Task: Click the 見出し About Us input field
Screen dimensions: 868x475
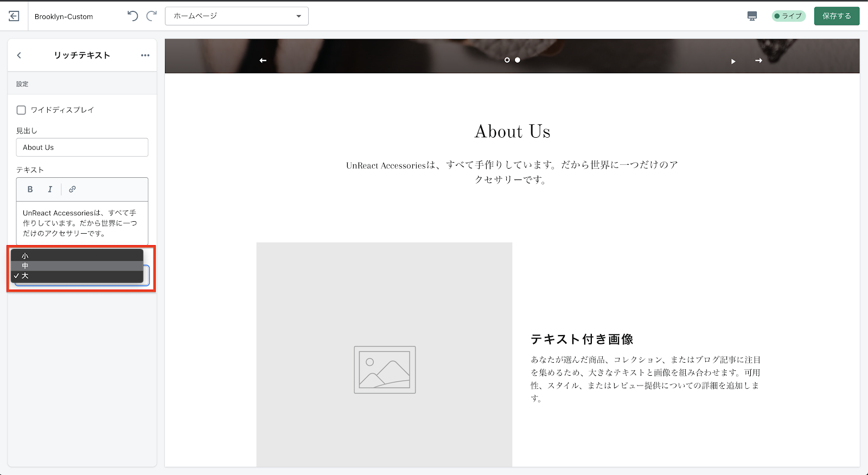Action: pos(82,147)
